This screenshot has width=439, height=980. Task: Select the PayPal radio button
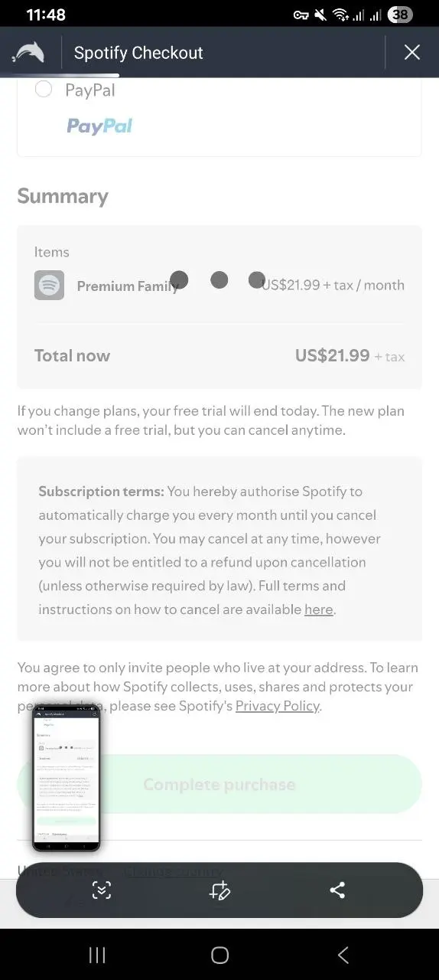[44, 90]
